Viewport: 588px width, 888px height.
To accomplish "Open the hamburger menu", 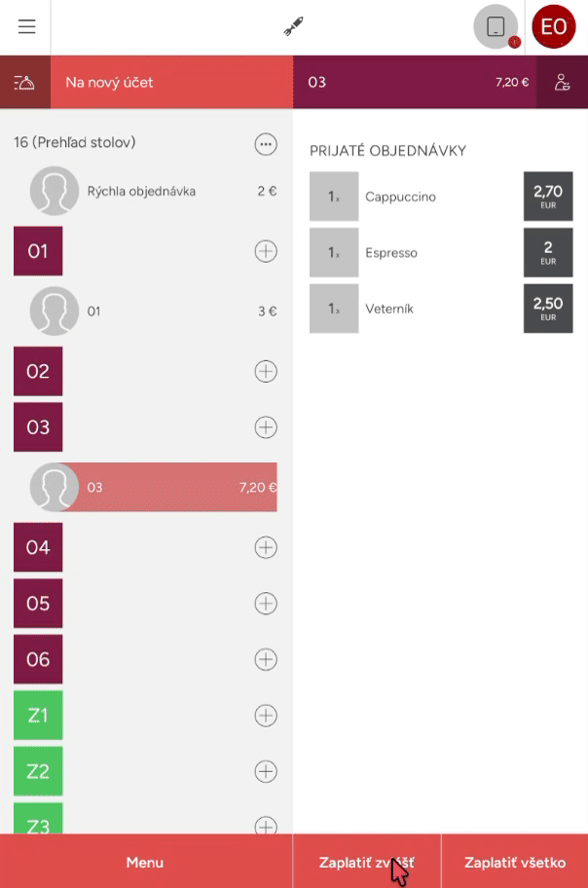I will pyautogui.click(x=26, y=27).
